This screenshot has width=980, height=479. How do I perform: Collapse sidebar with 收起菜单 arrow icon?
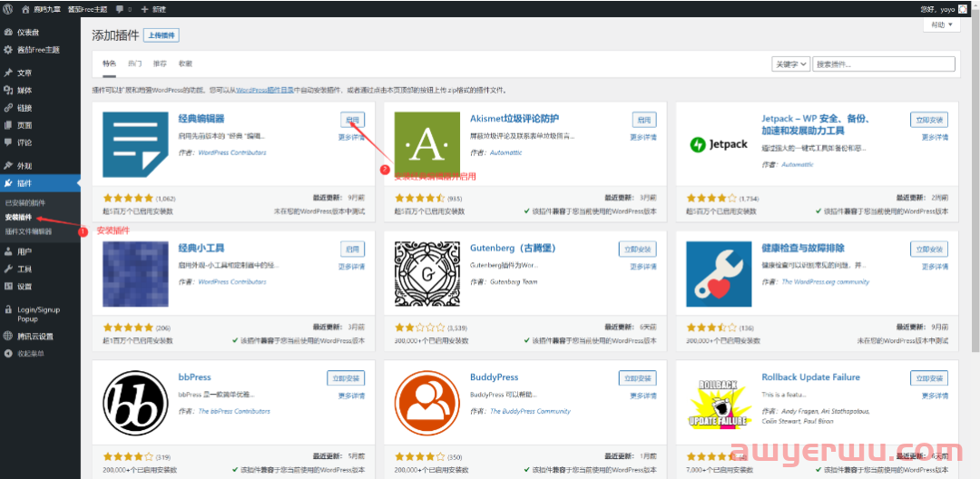pyautogui.click(x=8, y=354)
